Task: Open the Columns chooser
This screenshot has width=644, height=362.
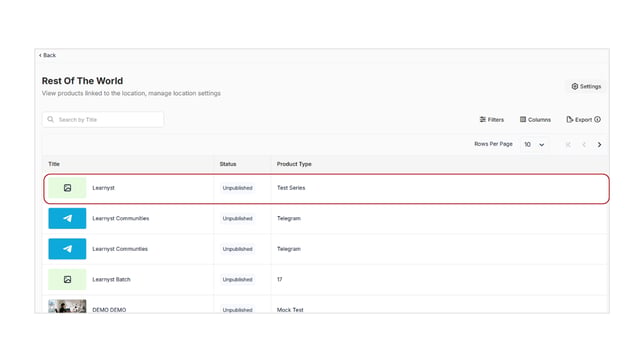Action: click(x=535, y=120)
